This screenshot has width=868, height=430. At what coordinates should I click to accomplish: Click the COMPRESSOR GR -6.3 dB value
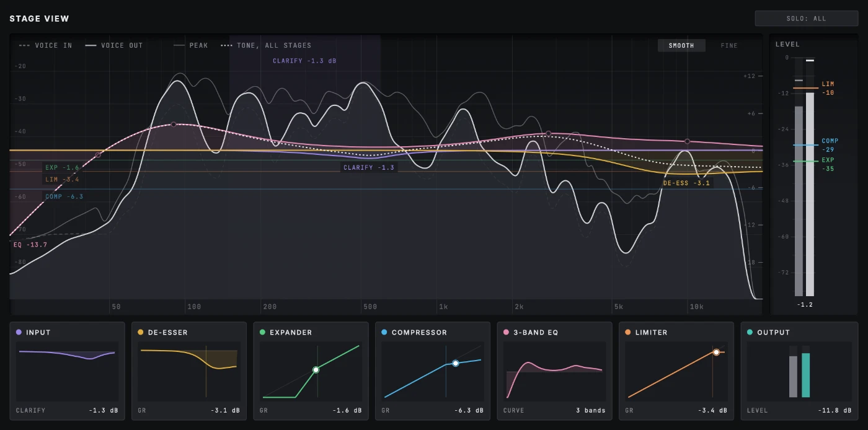click(469, 410)
